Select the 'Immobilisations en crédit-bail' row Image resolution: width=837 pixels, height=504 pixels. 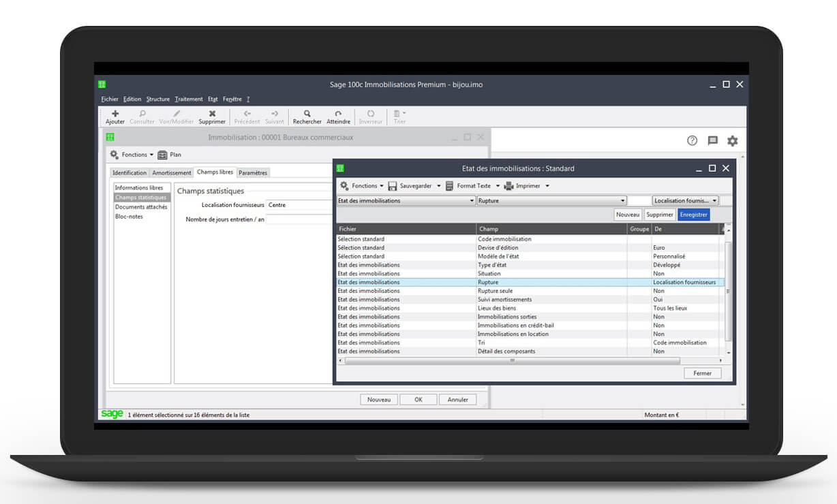click(x=531, y=326)
